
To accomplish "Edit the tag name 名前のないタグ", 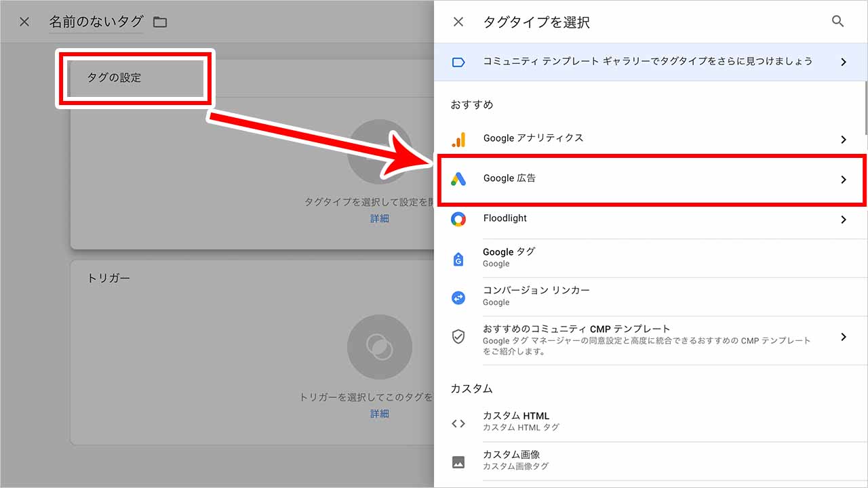I will [x=96, y=22].
